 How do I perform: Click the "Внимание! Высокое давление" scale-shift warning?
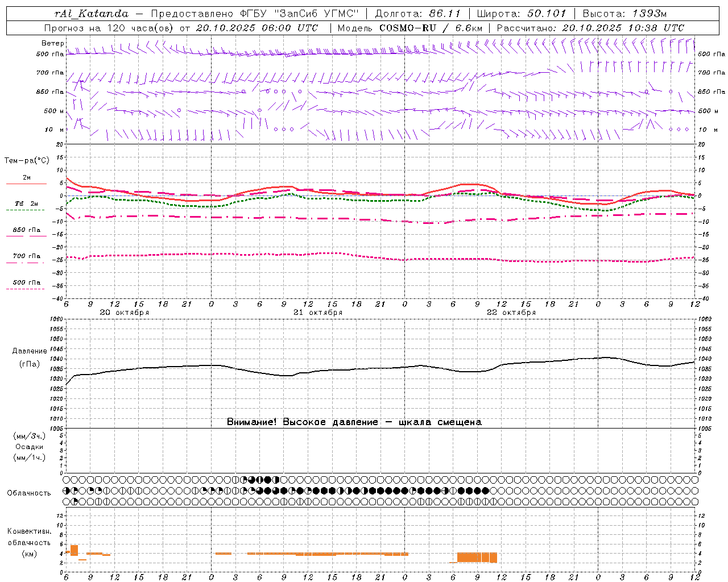pyautogui.click(x=354, y=422)
